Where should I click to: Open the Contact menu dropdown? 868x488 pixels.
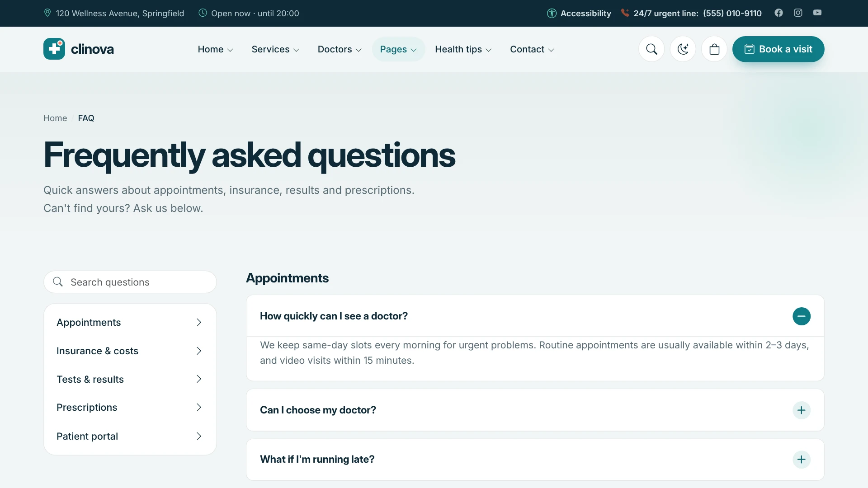pos(532,49)
